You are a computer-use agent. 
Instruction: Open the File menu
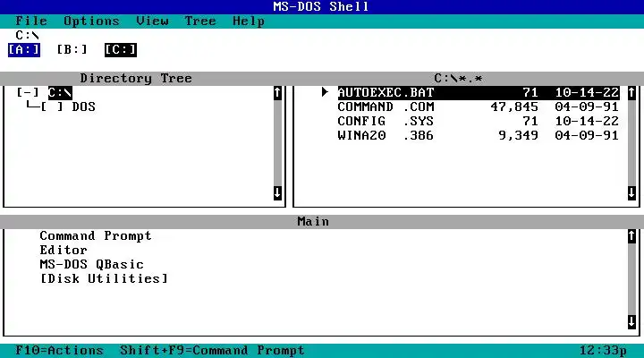[31, 21]
